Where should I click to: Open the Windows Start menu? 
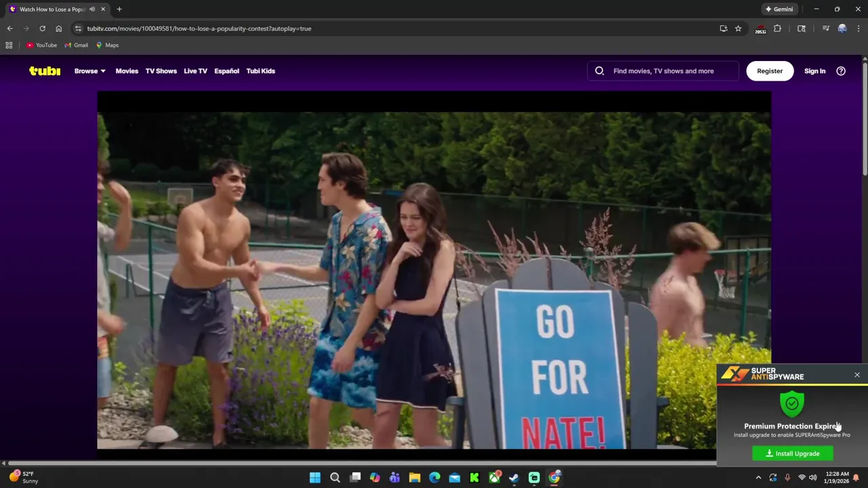pos(315,478)
